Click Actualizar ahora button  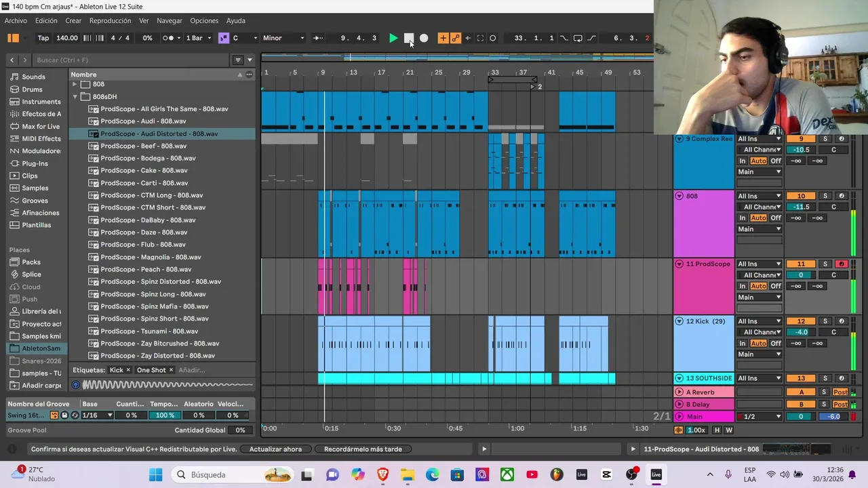[x=275, y=449]
